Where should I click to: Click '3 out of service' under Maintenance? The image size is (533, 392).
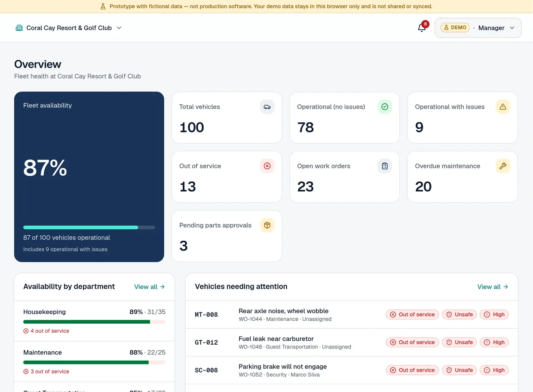click(x=49, y=371)
